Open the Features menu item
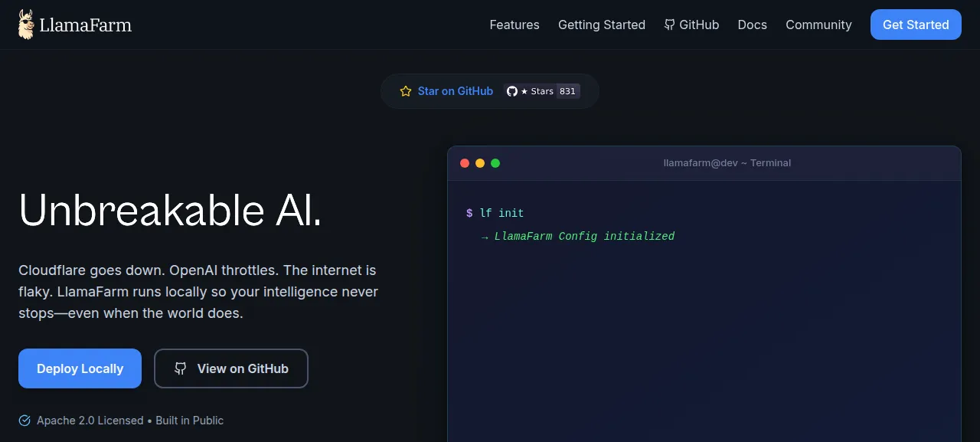The width and height of the screenshot is (980, 442). (514, 25)
